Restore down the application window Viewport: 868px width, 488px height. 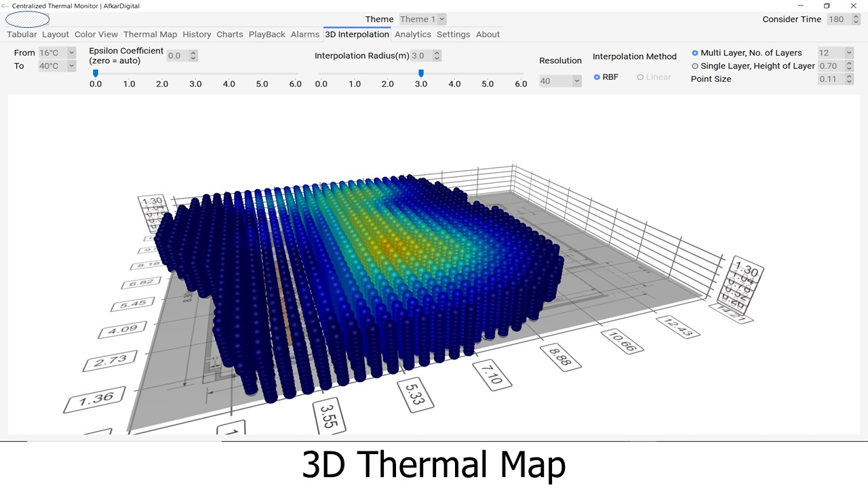pos(827,6)
